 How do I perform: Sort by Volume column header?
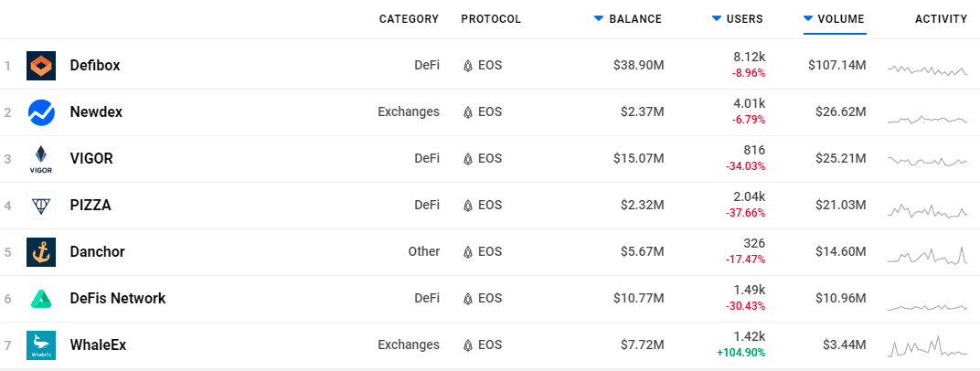[x=835, y=19]
